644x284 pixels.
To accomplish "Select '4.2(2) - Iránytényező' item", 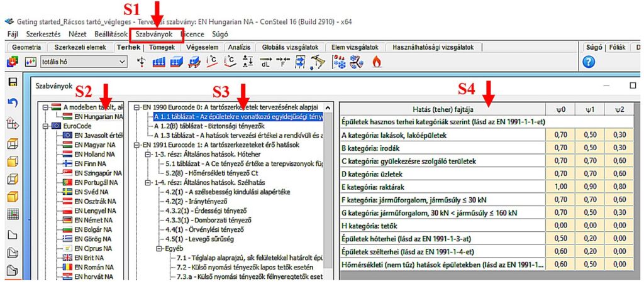I will click(x=196, y=202).
